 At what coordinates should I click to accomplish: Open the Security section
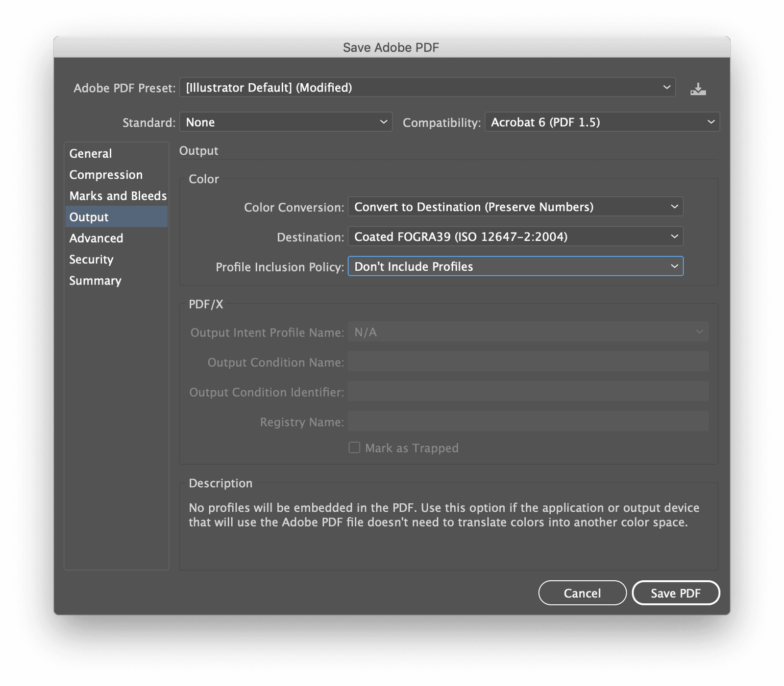click(x=116, y=260)
